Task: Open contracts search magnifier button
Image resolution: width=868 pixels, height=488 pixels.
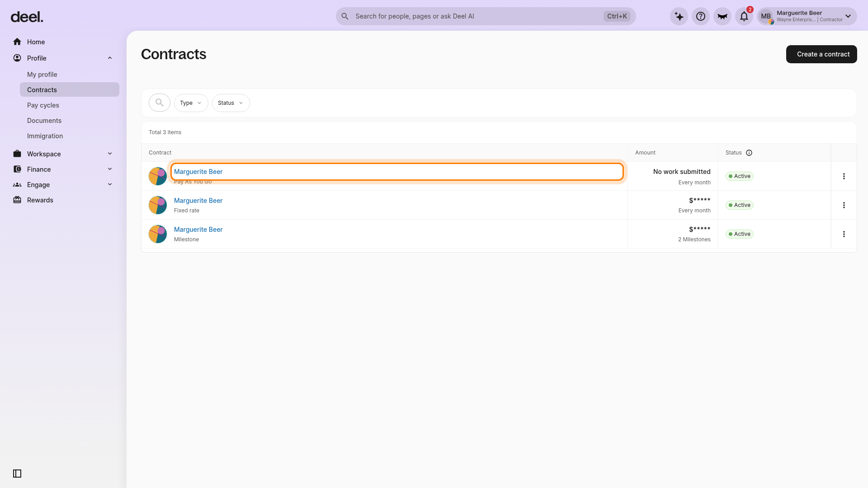Action: click(160, 103)
